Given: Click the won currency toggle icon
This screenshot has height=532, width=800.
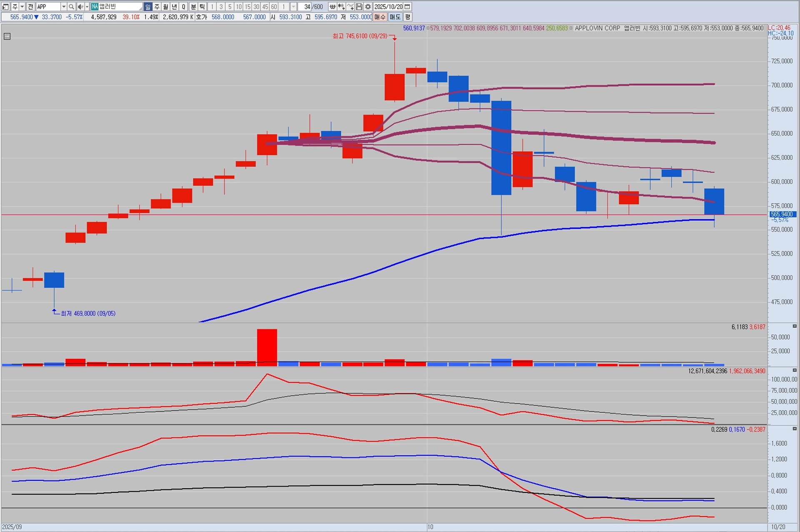Looking at the screenshot, I should point(332,7).
